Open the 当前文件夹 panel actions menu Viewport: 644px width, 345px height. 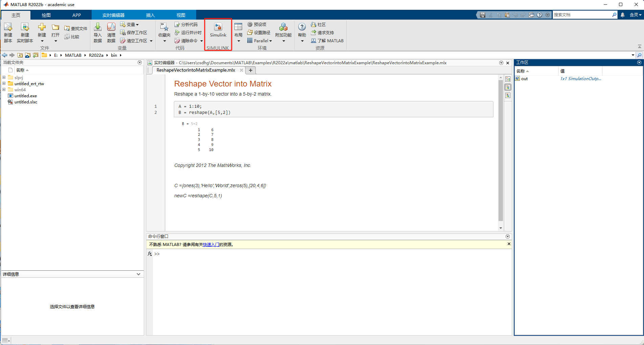click(x=140, y=63)
